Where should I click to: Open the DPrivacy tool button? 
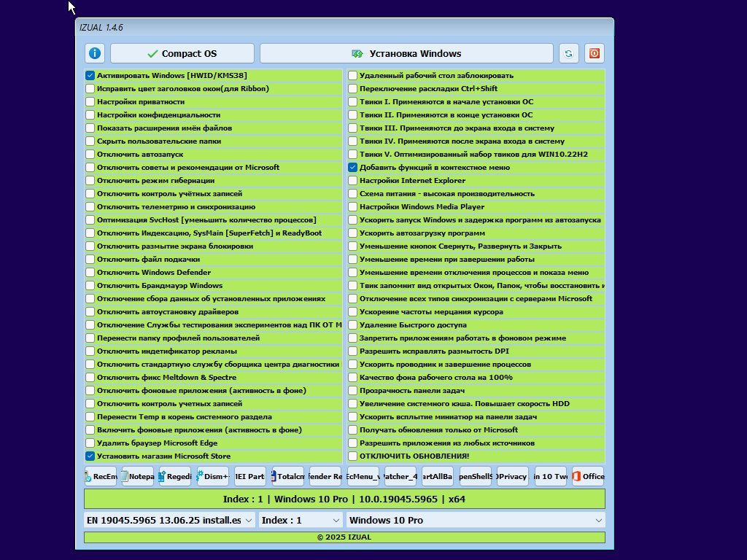click(513, 476)
